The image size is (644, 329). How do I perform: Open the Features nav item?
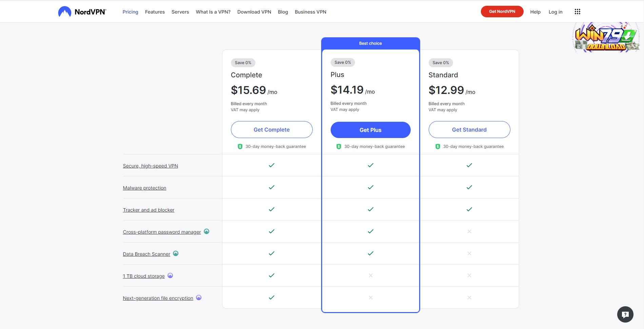click(155, 12)
